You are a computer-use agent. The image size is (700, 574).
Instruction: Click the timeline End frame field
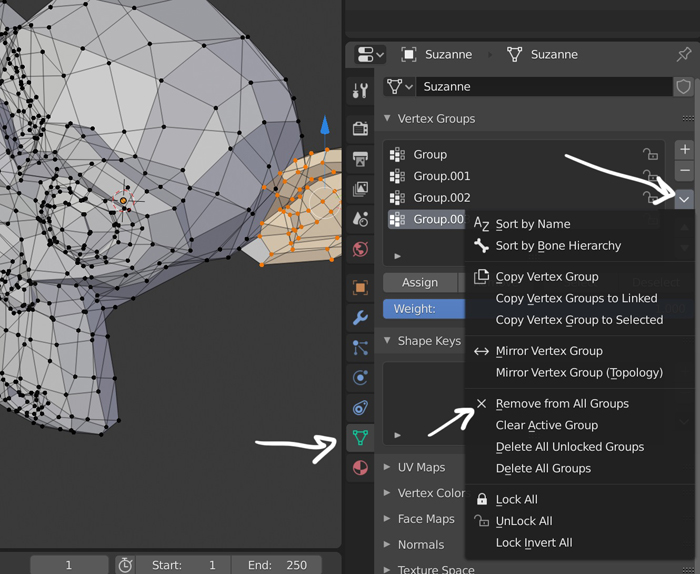(277, 565)
